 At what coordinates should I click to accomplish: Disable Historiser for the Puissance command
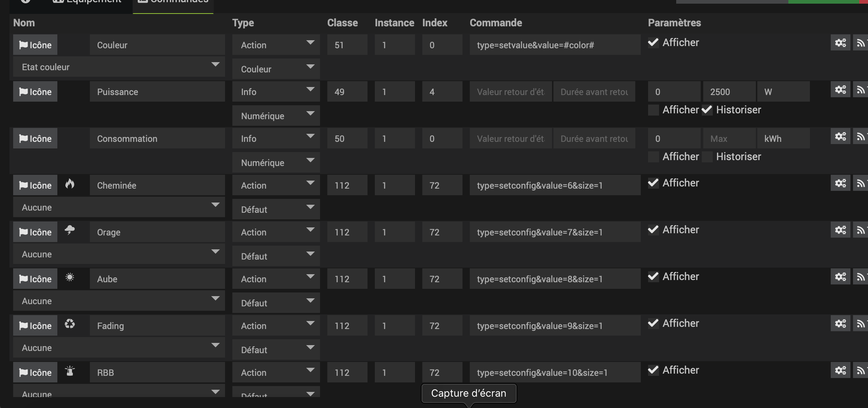707,110
